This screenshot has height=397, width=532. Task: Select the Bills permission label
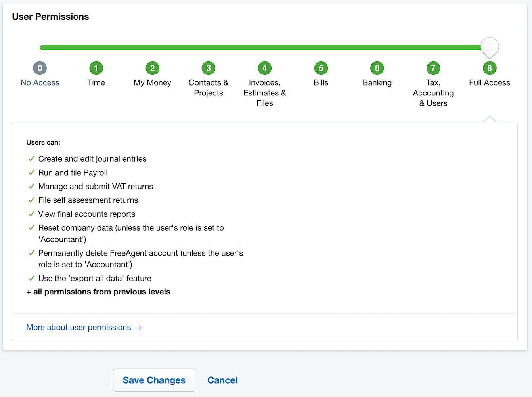click(x=321, y=82)
